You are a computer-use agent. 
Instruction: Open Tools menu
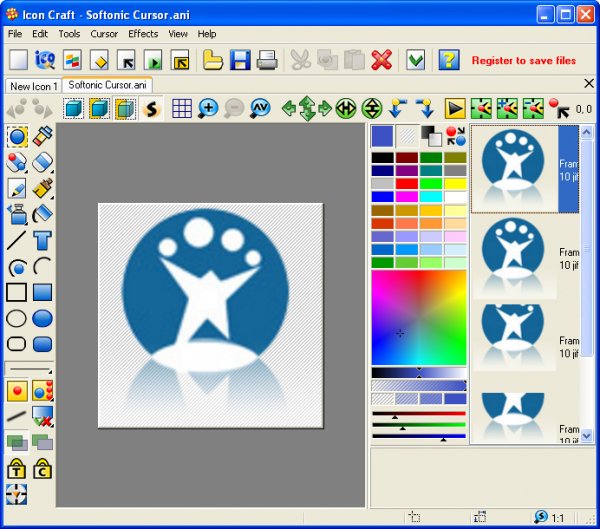point(69,34)
